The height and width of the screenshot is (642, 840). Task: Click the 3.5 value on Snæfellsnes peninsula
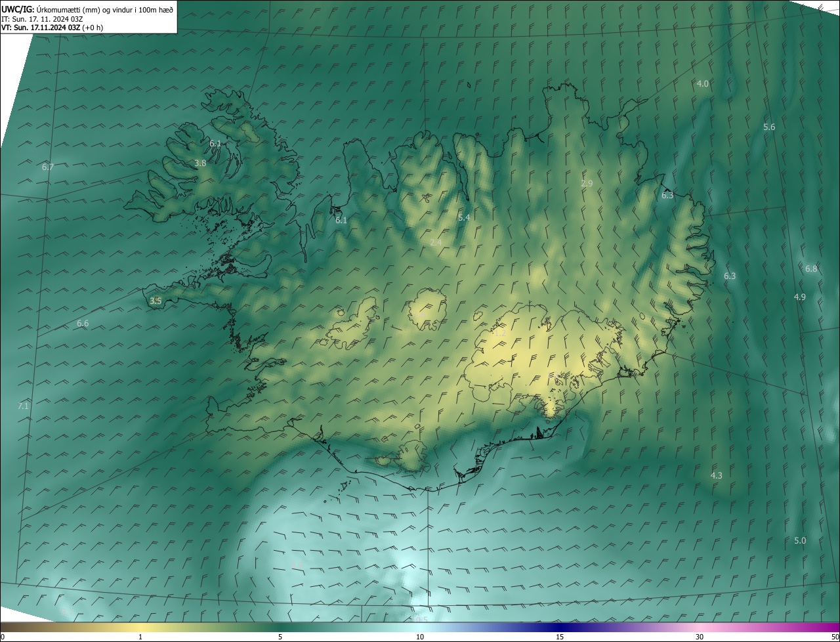156,301
